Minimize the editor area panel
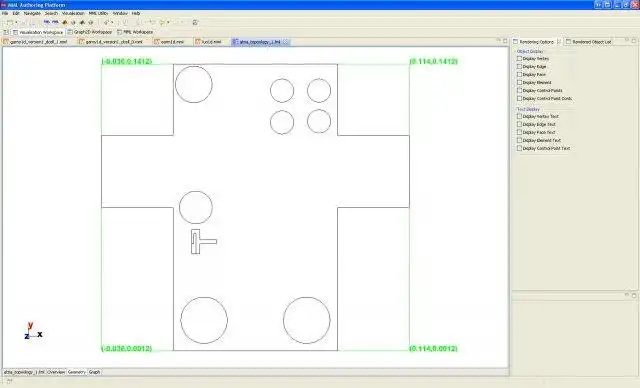The height and width of the screenshot is (388, 640). coord(498,41)
